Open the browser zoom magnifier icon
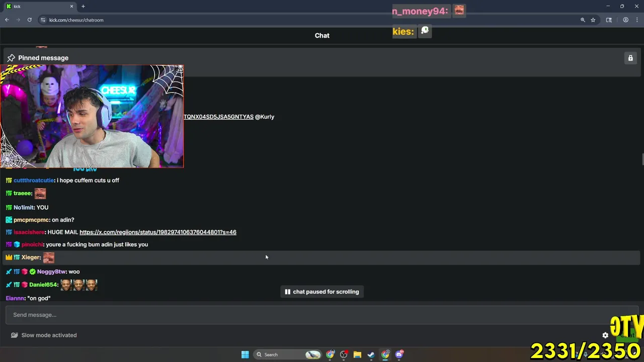The height and width of the screenshot is (362, 644). (583, 20)
